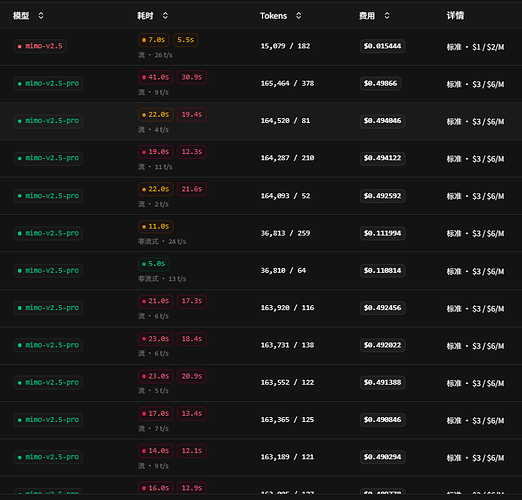
Task: Click the 费用 column header label
Action: pos(367,16)
